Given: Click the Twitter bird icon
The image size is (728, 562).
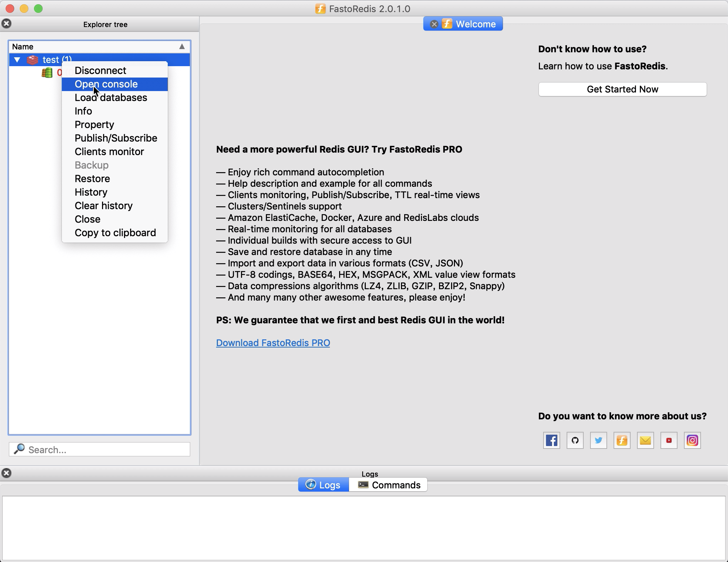Looking at the screenshot, I should click(598, 440).
